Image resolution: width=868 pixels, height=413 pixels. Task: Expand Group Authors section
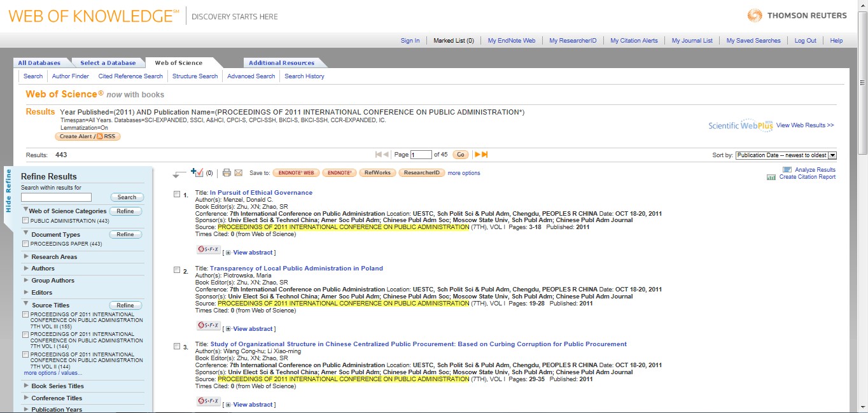point(26,280)
